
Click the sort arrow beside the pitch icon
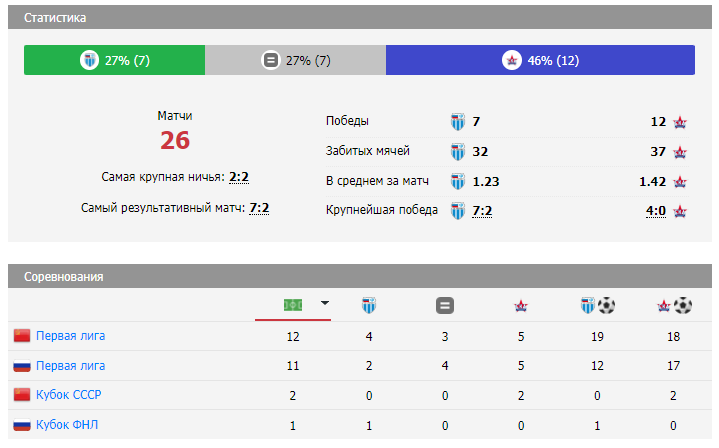pyautogui.click(x=324, y=304)
